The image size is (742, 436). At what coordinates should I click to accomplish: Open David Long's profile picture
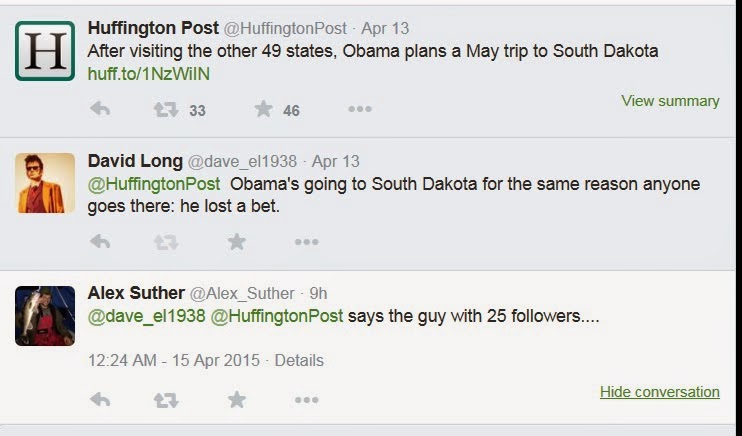(45, 183)
